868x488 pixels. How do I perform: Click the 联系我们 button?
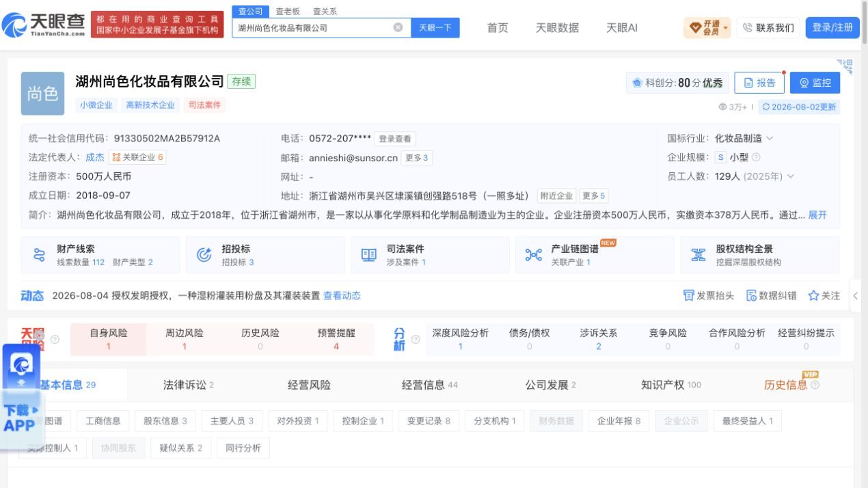768,27
